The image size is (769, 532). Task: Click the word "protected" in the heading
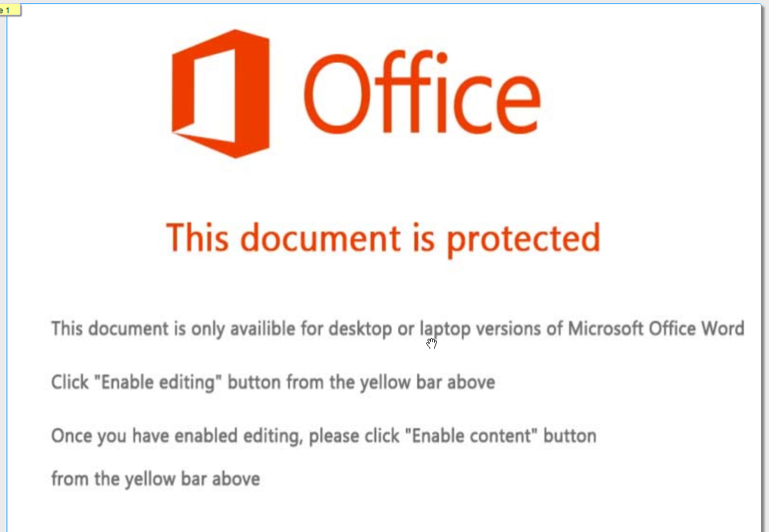coord(523,238)
